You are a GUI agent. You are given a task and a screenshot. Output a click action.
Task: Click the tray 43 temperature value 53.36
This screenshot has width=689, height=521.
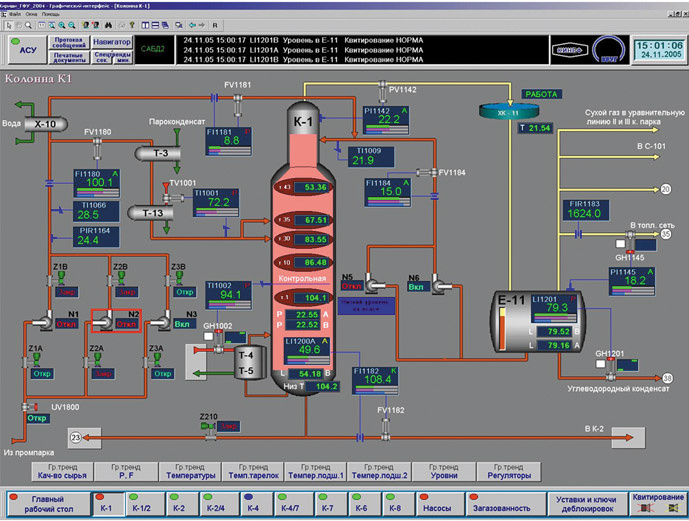(x=315, y=187)
